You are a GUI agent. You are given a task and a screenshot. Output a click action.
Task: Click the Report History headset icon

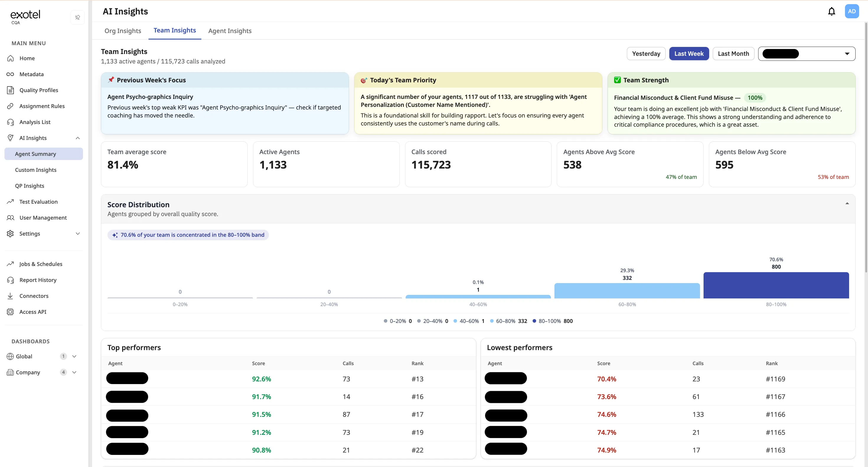click(x=10, y=280)
